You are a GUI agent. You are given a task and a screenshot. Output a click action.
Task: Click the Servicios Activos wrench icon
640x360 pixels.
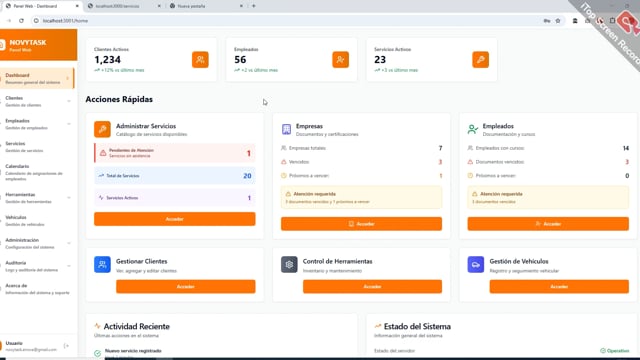point(480,60)
